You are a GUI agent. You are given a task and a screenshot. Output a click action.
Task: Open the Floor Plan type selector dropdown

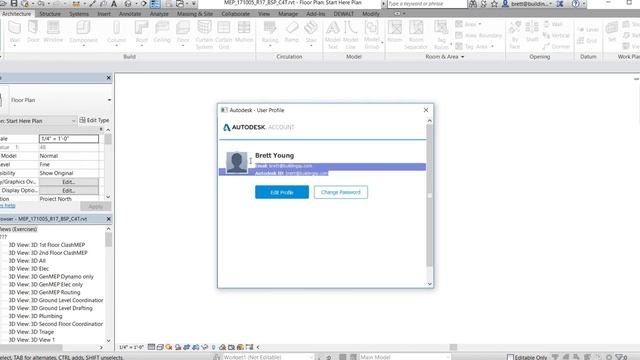(x=109, y=100)
